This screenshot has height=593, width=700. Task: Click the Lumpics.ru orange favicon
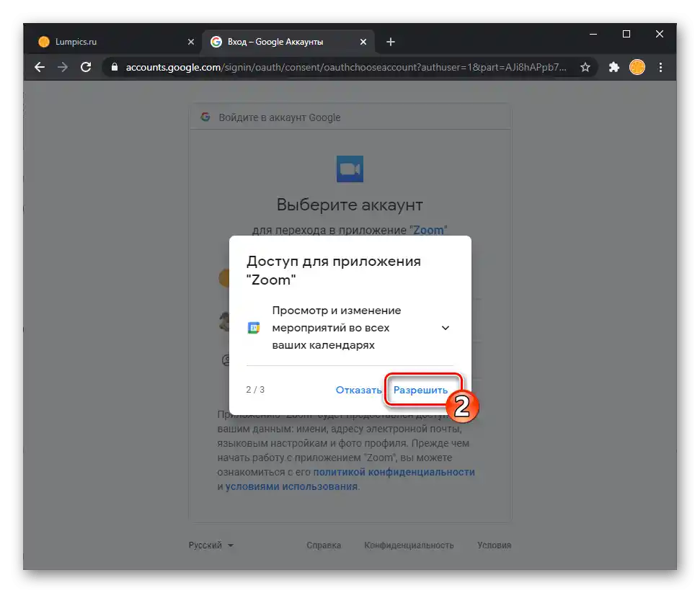(44, 42)
